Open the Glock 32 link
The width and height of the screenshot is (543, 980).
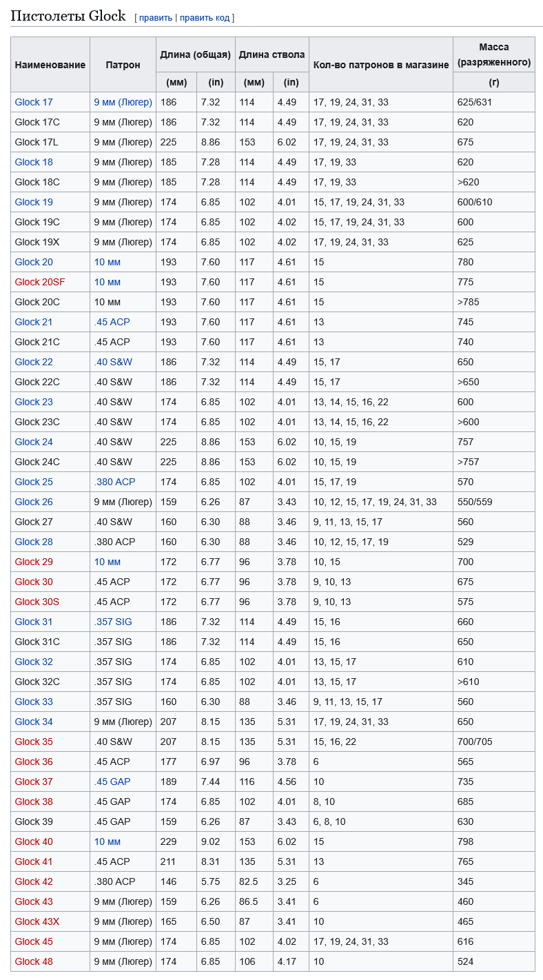coord(34,662)
